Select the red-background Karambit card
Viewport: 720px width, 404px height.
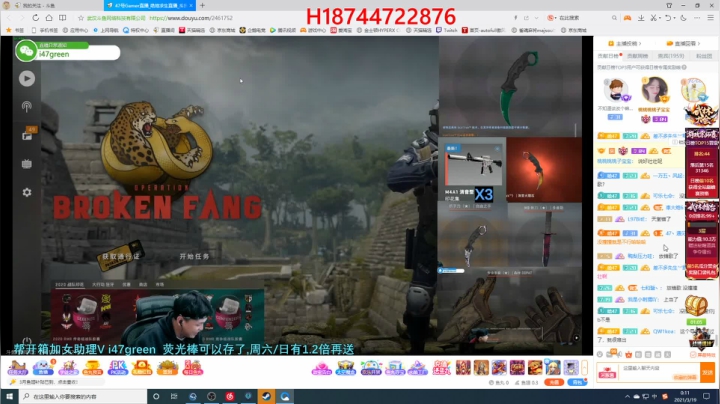click(x=544, y=170)
